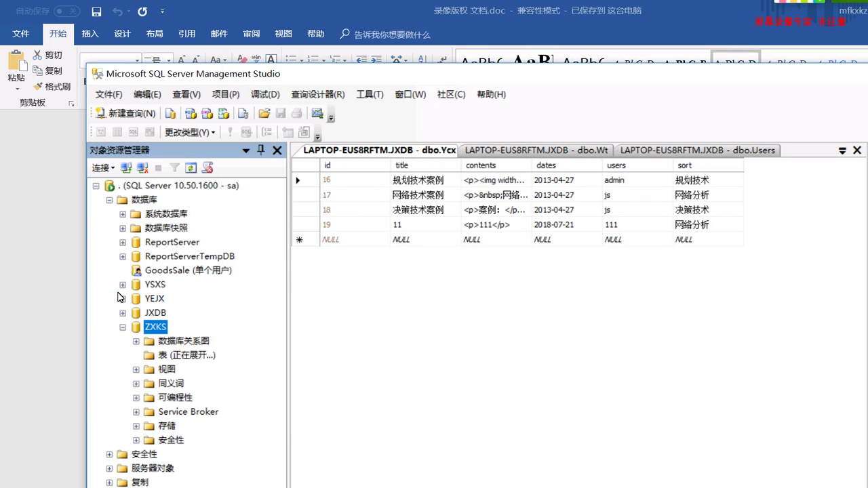Screen dimensions: 868x488
Task: Select the 表 (正在展开...) folder
Action: (186, 355)
